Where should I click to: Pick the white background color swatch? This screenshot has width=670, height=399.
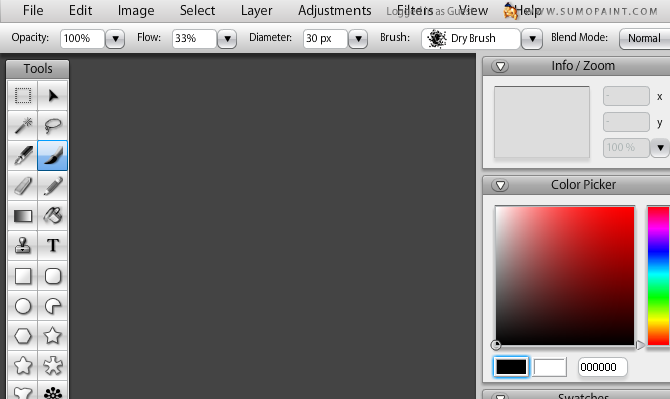click(x=550, y=367)
